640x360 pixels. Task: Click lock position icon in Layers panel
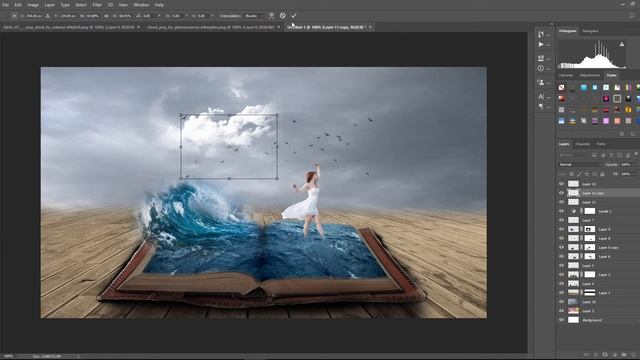[587, 174]
